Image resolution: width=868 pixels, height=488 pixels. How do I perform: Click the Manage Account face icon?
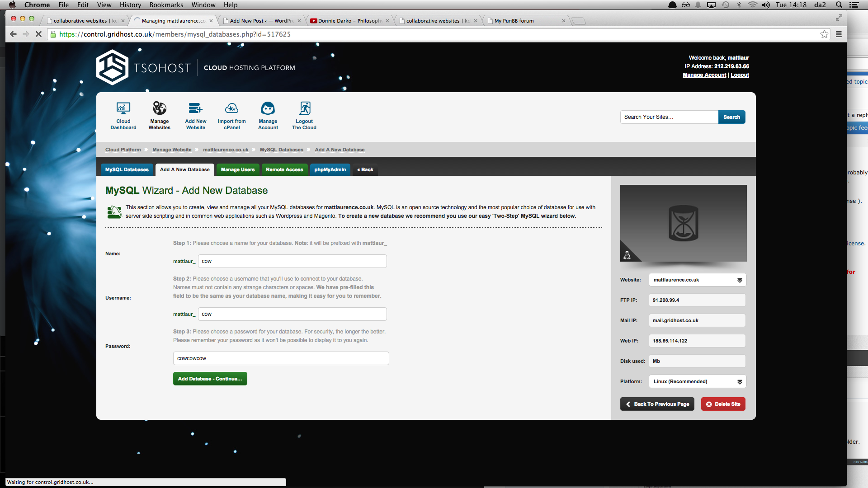(x=268, y=109)
